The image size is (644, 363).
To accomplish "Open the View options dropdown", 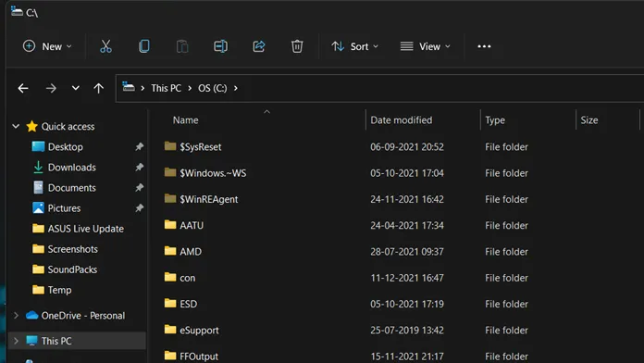I will (x=425, y=46).
